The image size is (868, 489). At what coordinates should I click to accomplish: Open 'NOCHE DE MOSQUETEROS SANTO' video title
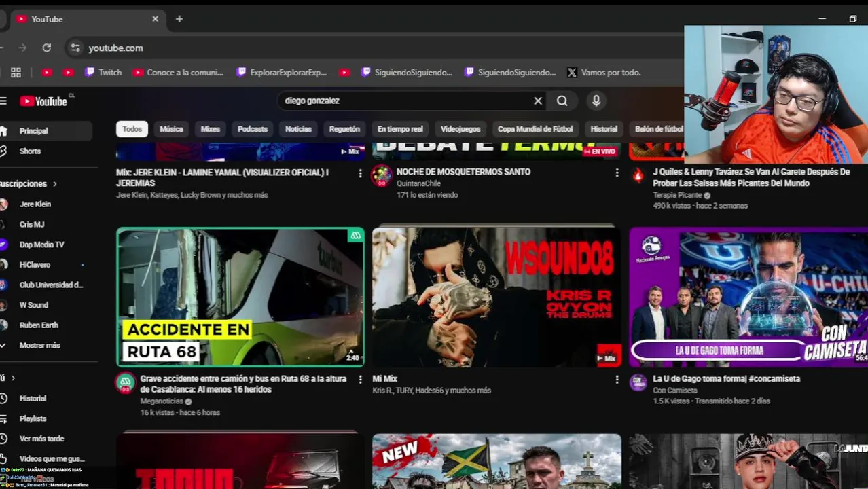[x=463, y=172]
